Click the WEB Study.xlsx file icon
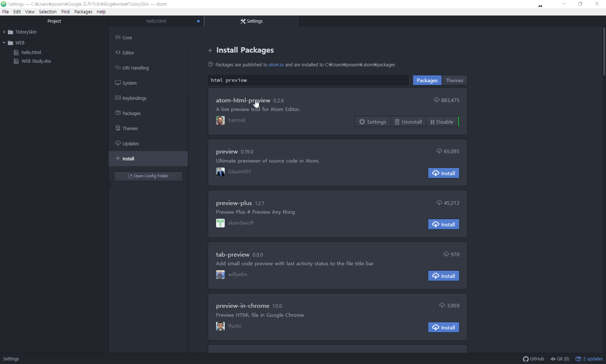Viewport: 606px width, 364px height. [x=16, y=61]
